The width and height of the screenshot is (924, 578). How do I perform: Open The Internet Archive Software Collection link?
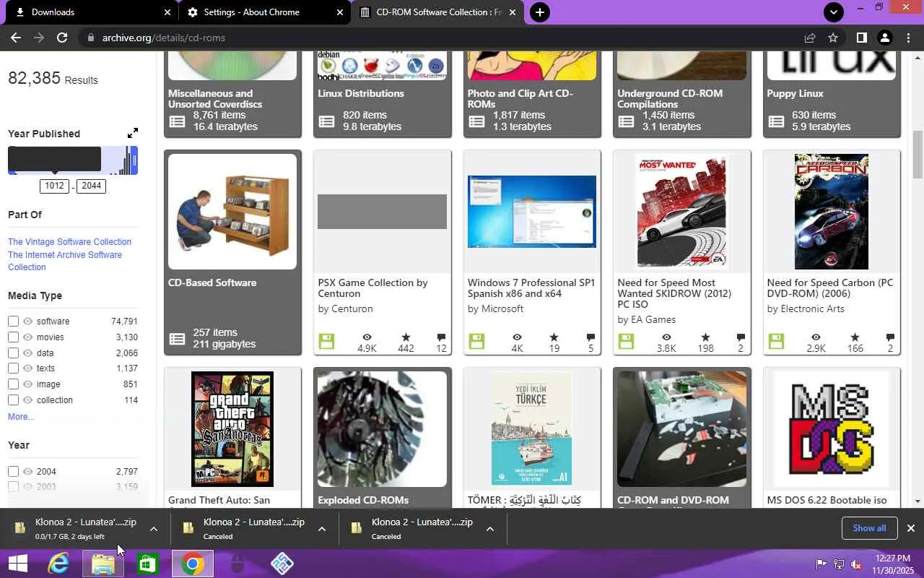coord(65,261)
